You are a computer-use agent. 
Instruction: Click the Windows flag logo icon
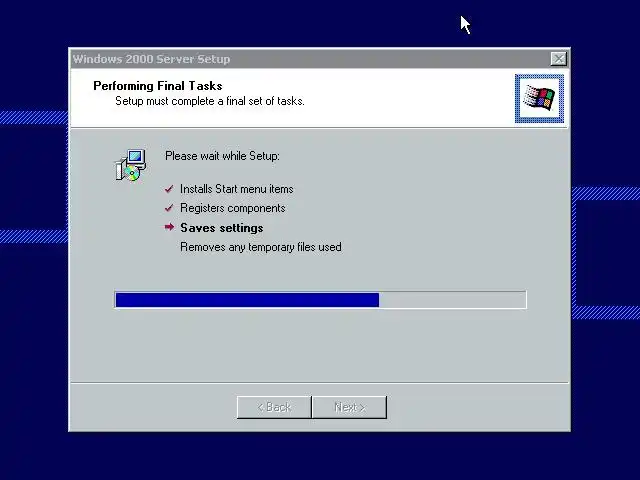click(539, 98)
